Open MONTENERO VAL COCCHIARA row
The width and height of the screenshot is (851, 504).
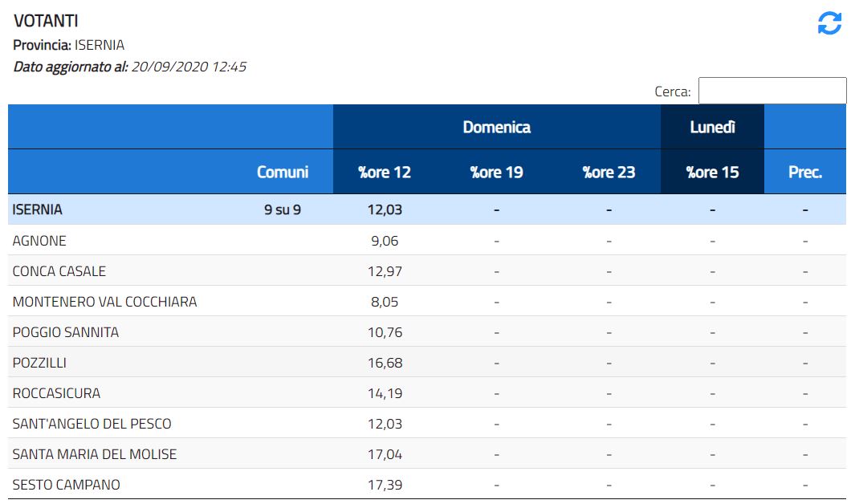[427, 301]
